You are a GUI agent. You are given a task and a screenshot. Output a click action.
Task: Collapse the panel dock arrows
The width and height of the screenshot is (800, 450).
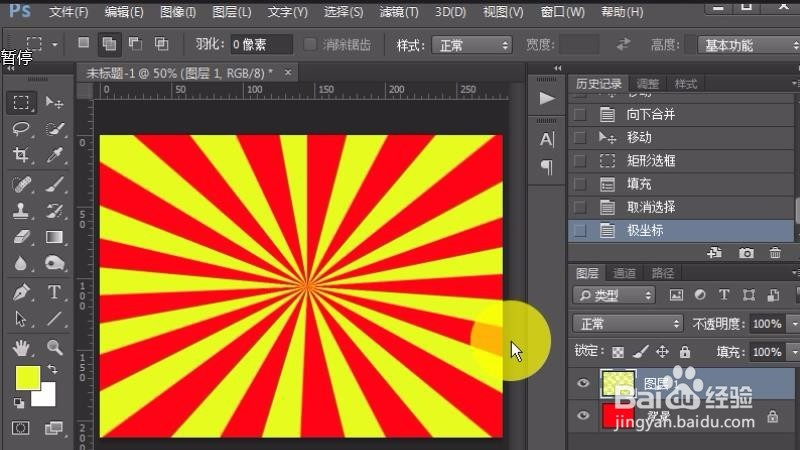pyautogui.click(x=558, y=68)
